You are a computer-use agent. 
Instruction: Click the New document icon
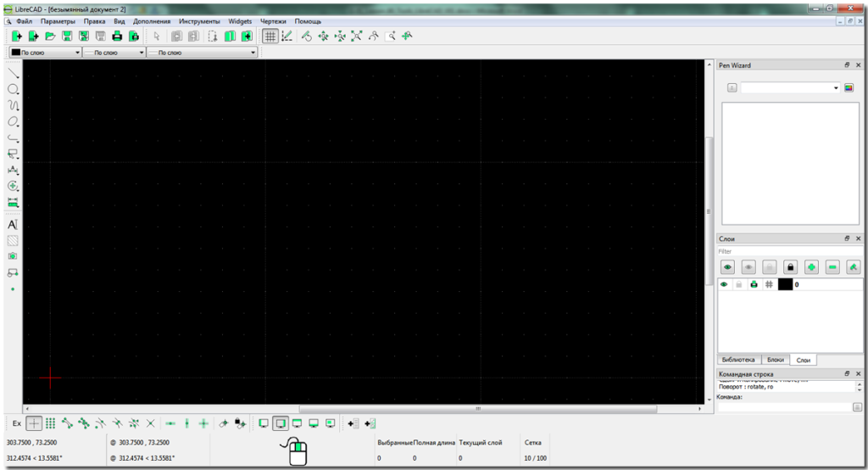pos(16,36)
